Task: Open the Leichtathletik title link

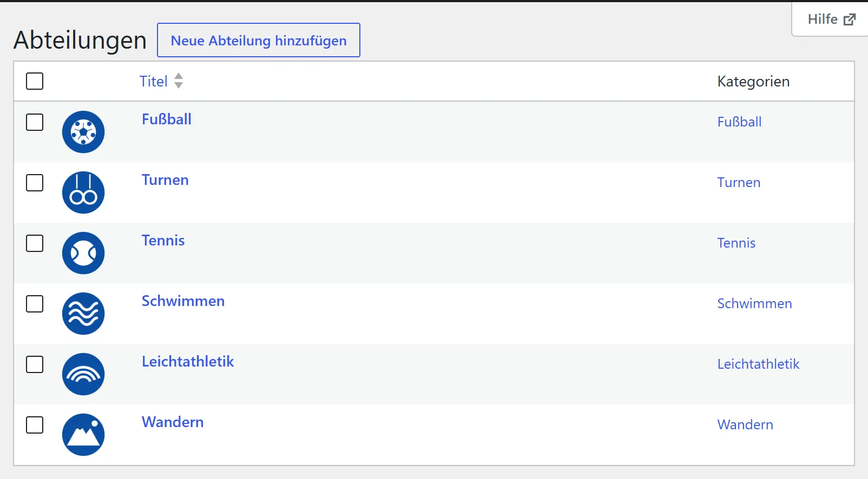Action: [x=188, y=362]
